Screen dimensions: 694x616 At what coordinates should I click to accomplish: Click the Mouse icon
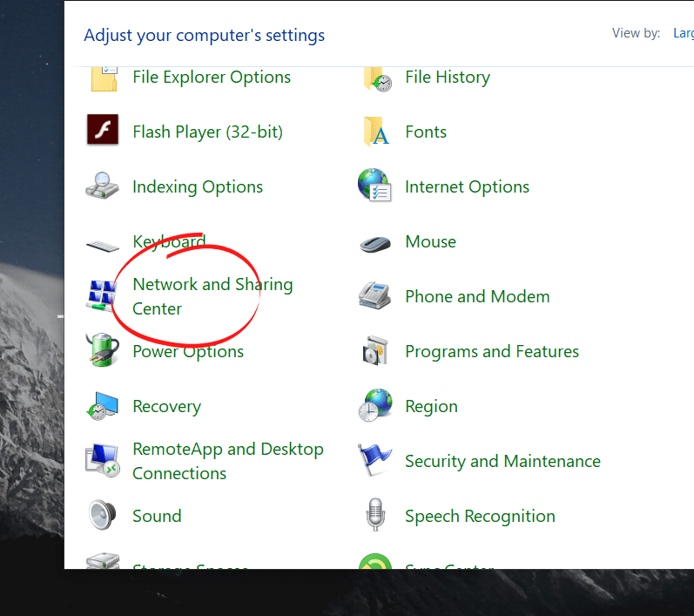tap(375, 242)
